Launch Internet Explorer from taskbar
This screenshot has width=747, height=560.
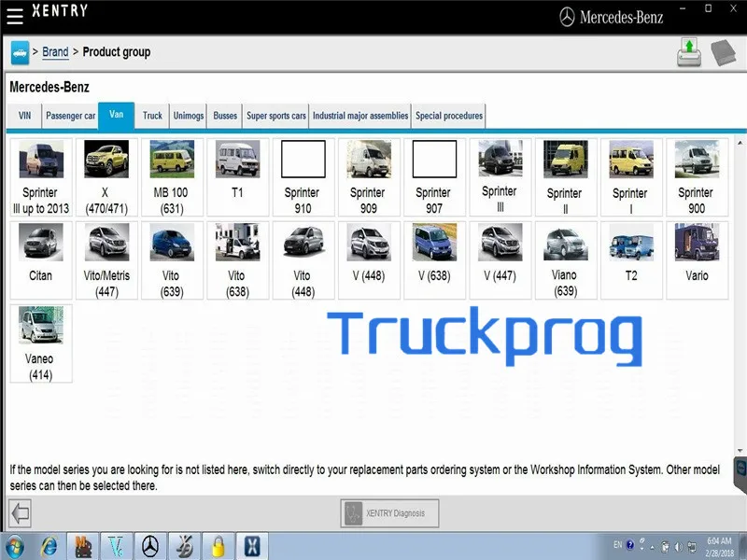[49, 547]
